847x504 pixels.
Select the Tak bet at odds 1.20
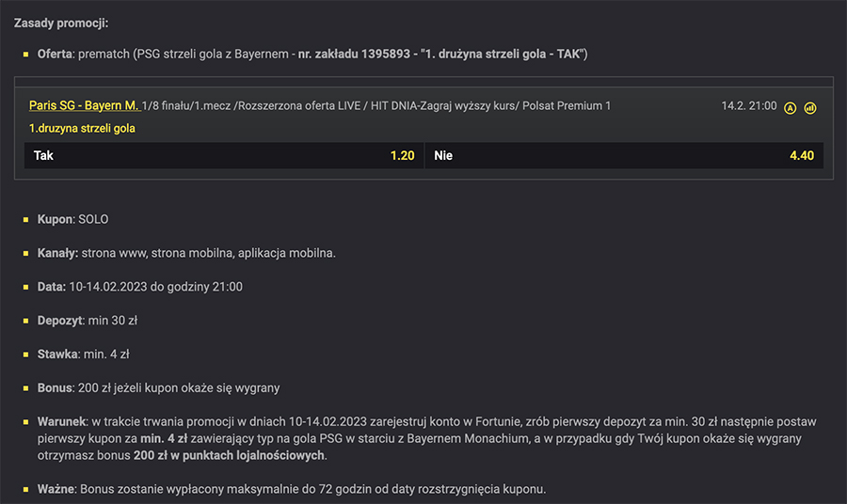click(224, 155)
